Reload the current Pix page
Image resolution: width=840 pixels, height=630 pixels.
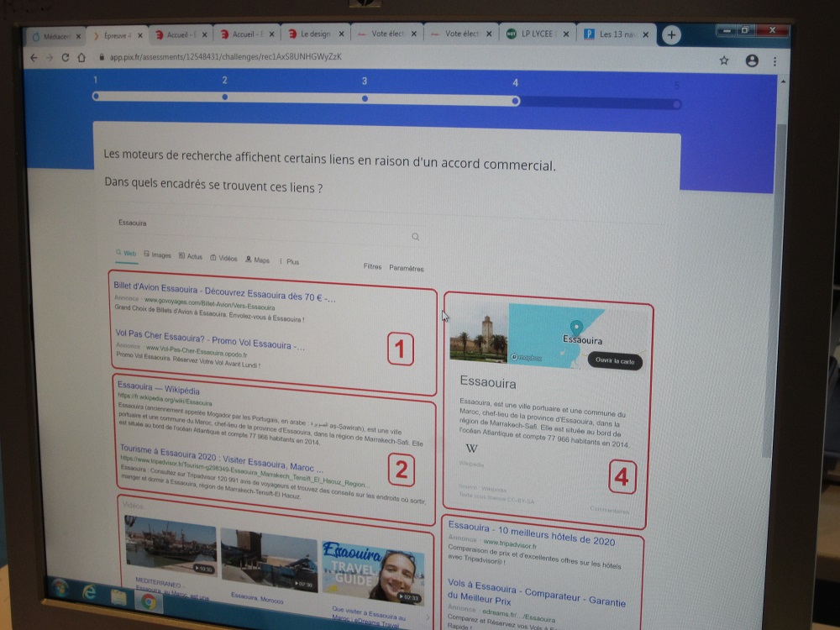(66, 57)
